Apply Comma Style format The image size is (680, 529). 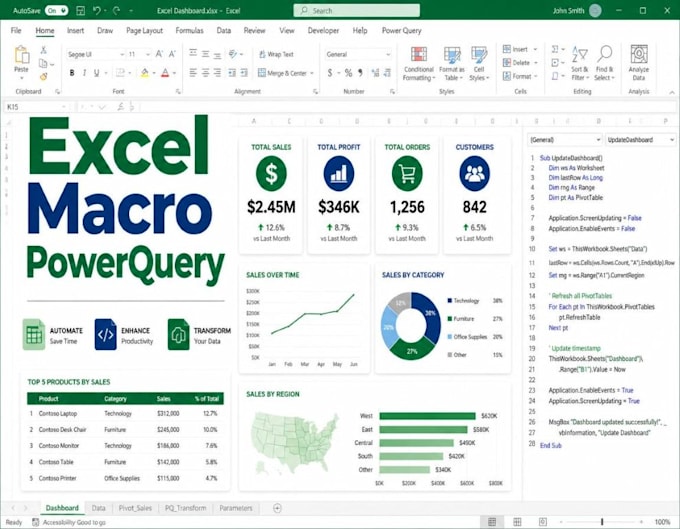click(x=360, y=73)
